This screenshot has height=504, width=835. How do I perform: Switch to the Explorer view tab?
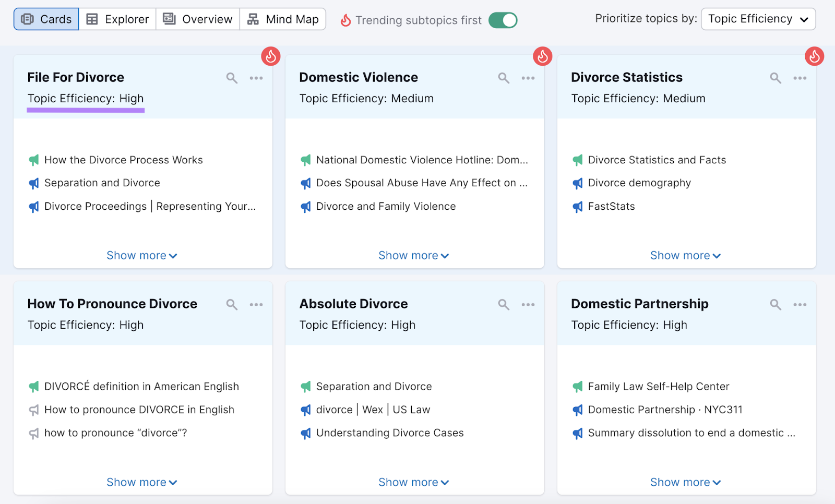pos(117,19)
